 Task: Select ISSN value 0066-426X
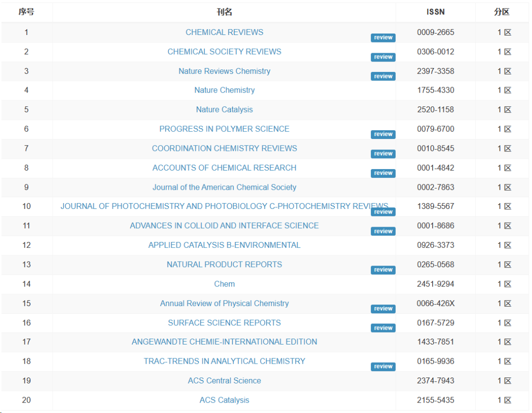click(x=435, y=304)
